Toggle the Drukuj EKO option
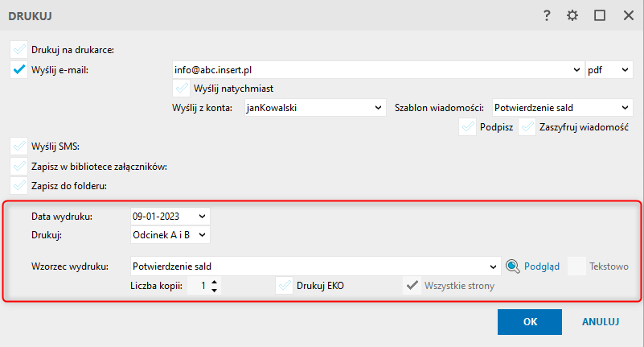This screenshot has height=347, width=644. (x=285, y=286)
